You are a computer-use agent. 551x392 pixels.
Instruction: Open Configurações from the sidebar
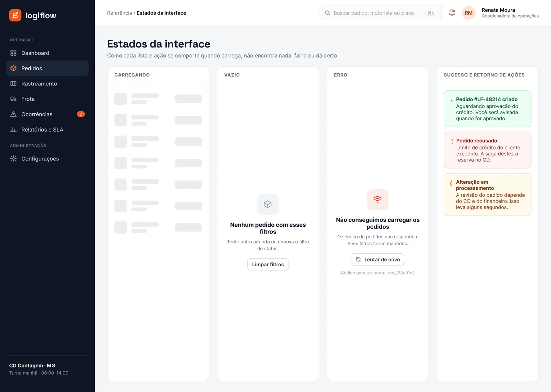pos(48,159)
